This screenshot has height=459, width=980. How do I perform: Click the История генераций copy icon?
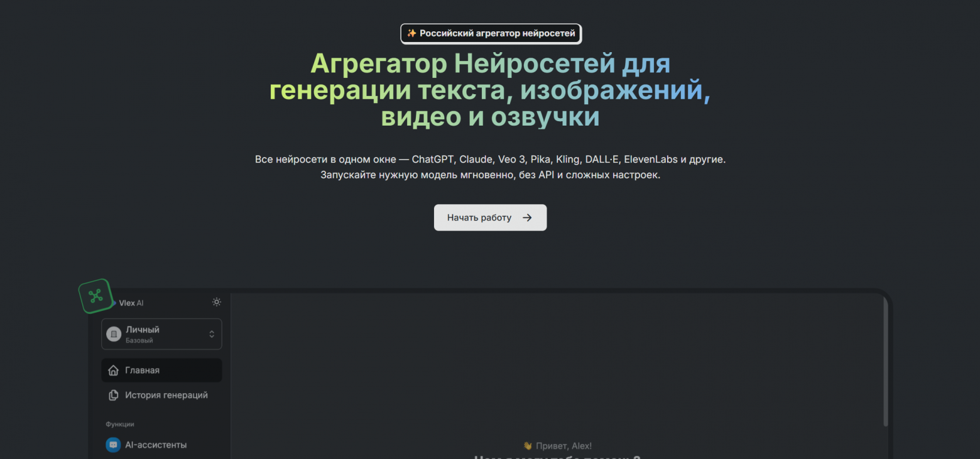pos(114,395)
